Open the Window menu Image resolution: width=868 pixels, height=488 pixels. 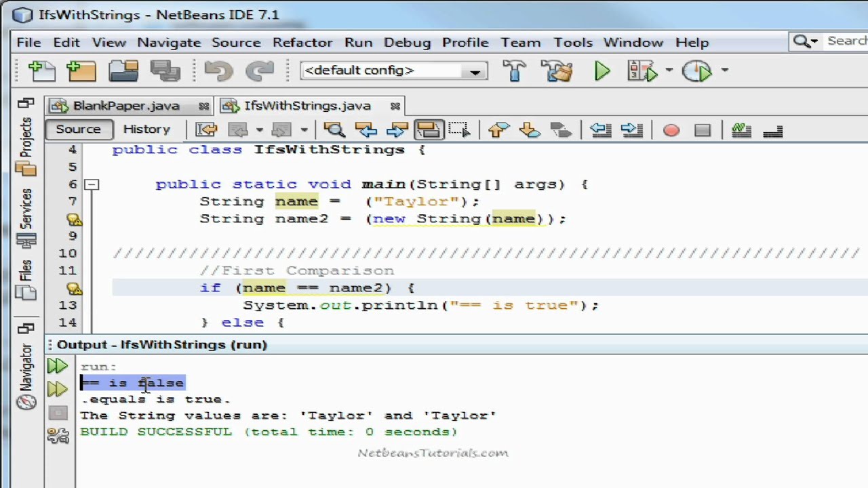coord(633,42)
